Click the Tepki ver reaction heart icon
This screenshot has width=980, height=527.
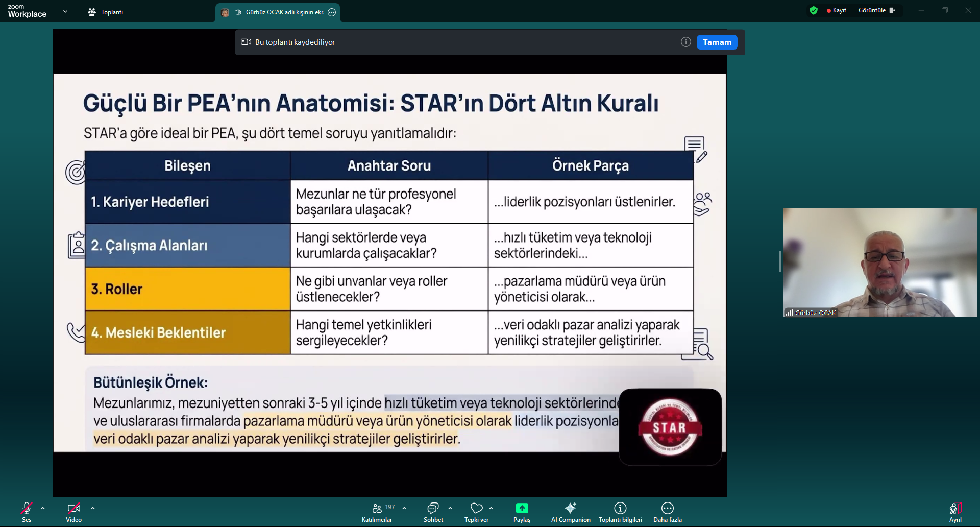coord(476,508)
